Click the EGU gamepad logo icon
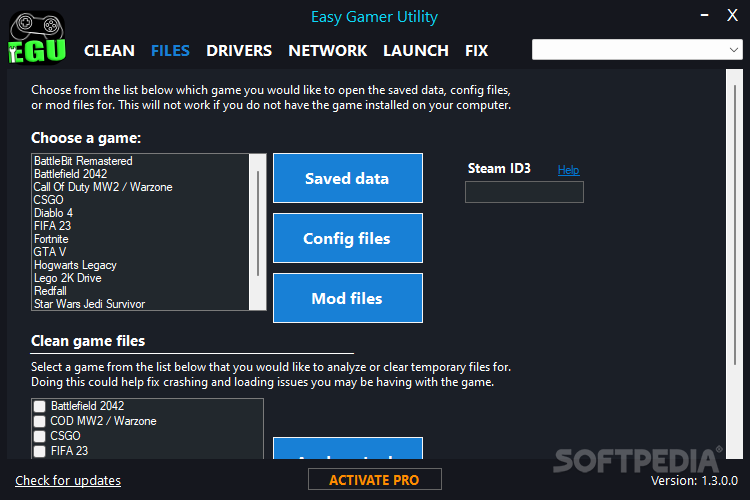Image resolution: width=750 pixels, height=500 pixels. pyautogui.click(x=37, y=37)
